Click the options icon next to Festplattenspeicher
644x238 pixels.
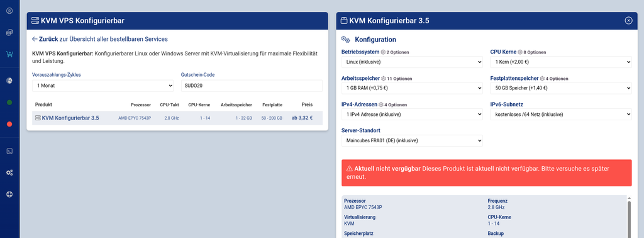click(x=542, y=78)
